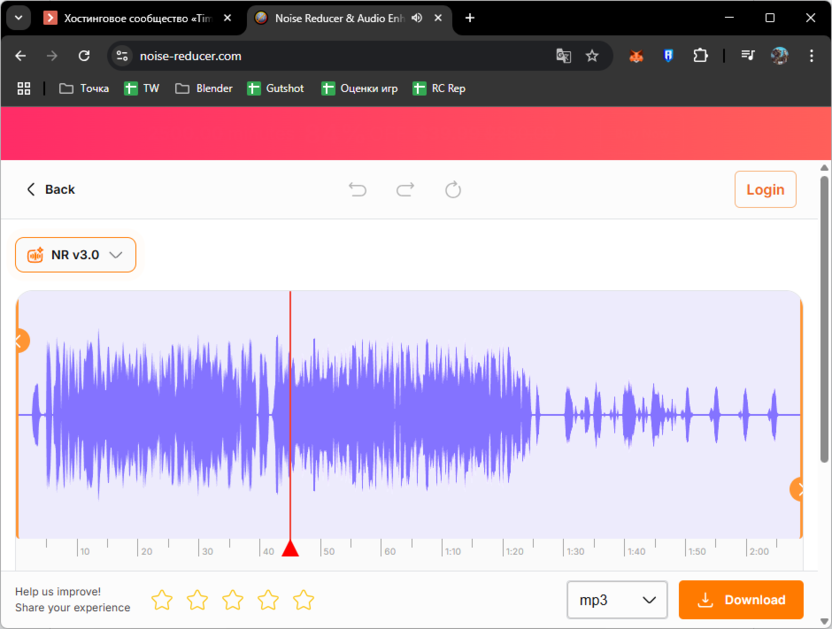Open the NR v3.0 model dropdown

(76, 255)
